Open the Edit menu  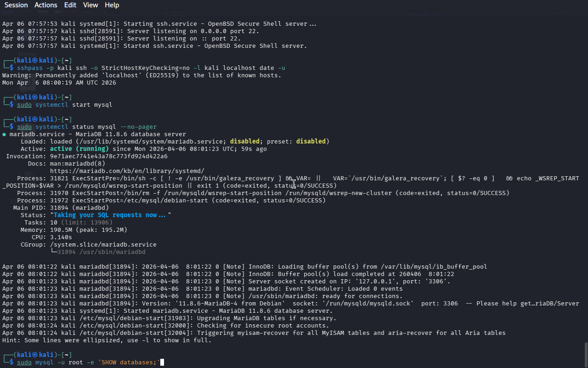click(70, 5)
